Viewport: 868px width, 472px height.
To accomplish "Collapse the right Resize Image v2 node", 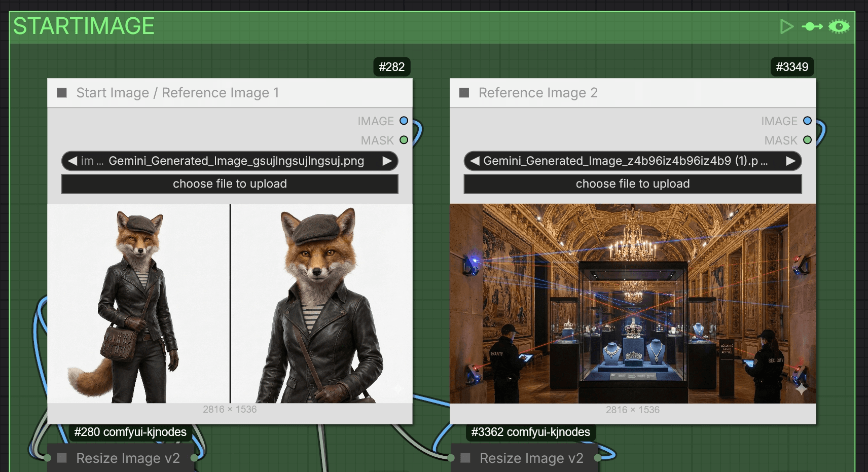I will click(x=465, y=458).
